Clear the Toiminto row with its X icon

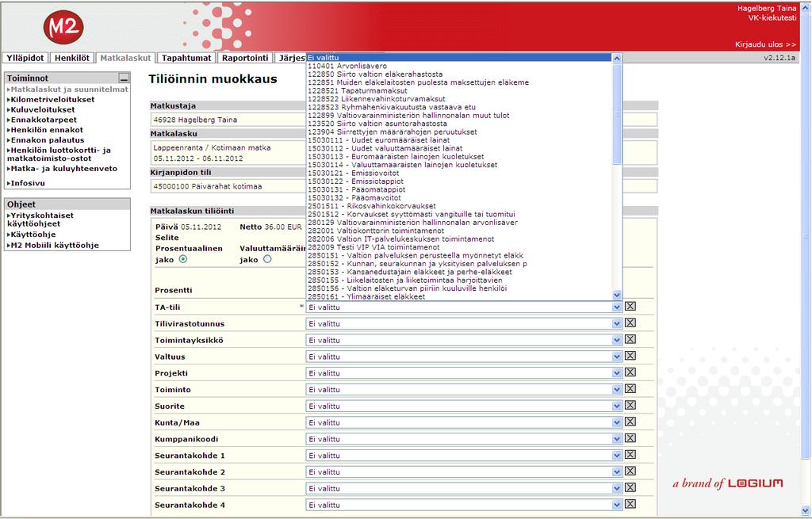[630, 389]
